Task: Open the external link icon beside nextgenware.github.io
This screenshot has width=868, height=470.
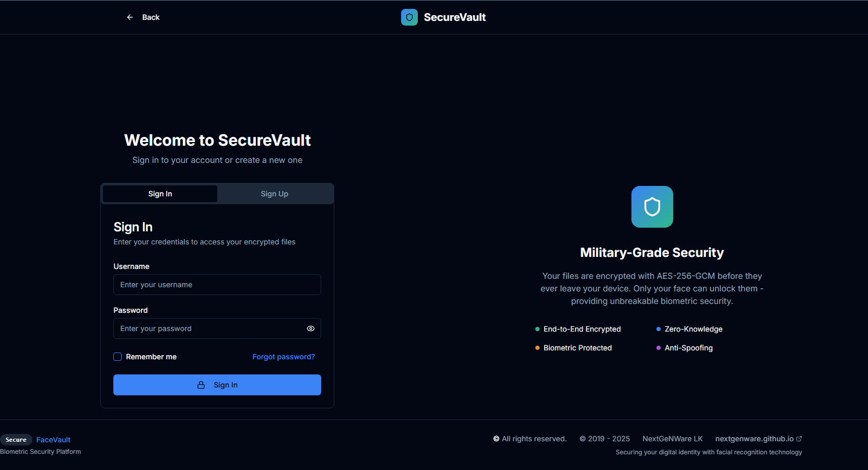Action: click(x=799, y=438)
